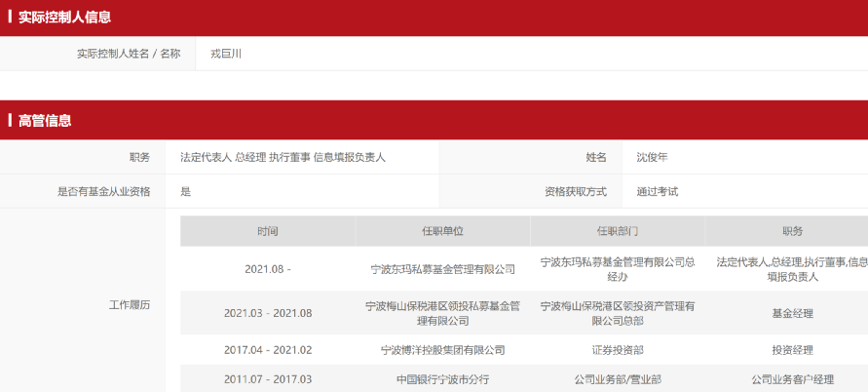Click the 是否有基金从业资格 label

coord(104,191)
